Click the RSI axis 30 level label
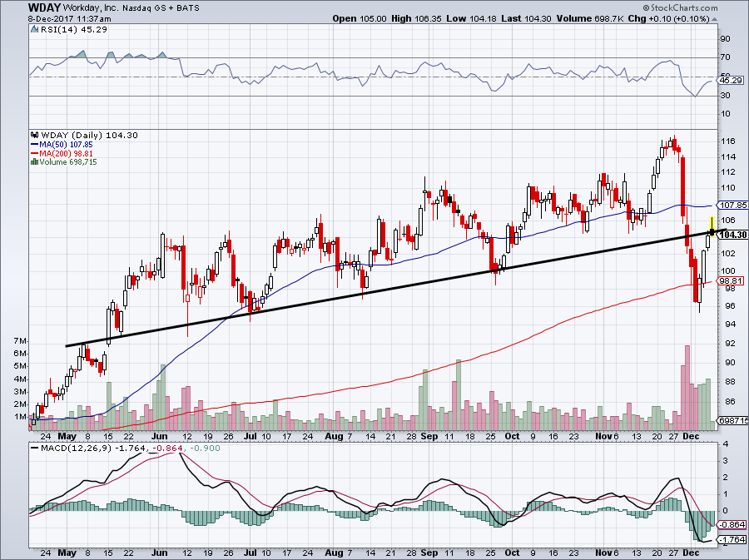 [725, 95]
